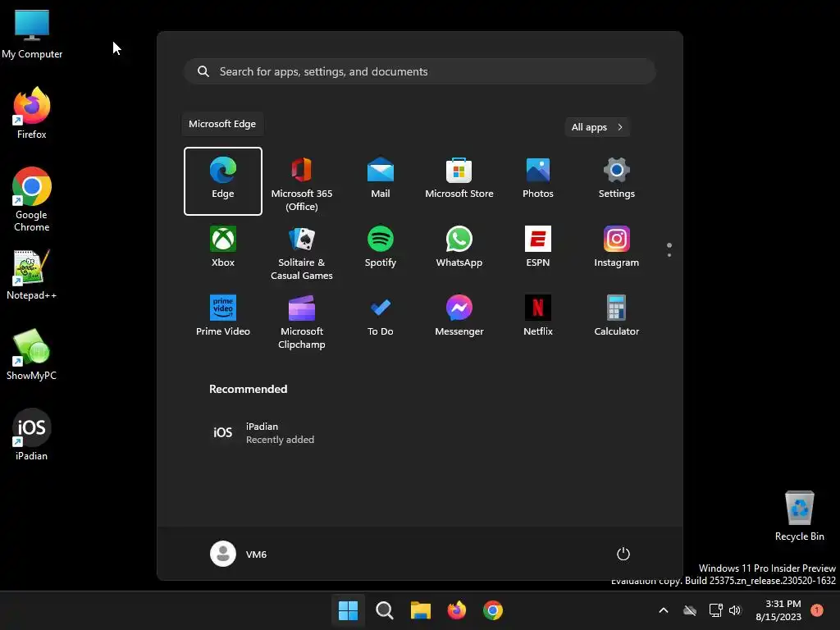This screenshot has width=840, height=630.
Task: Focus the Start menu search box
Action: pos(420,71)
